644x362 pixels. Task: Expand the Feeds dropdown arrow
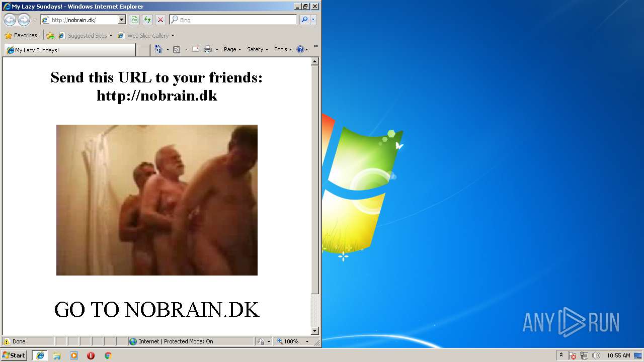(x=186, y=49)
